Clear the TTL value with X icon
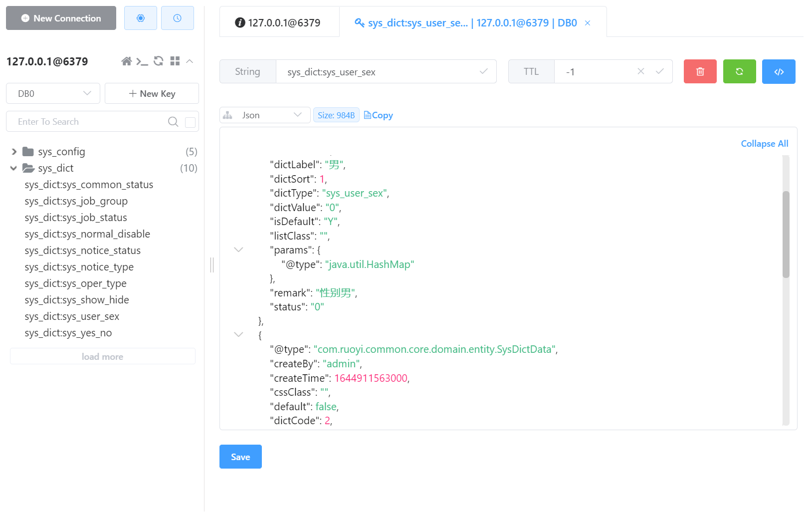The image size is (812, 517). (641, 71)
